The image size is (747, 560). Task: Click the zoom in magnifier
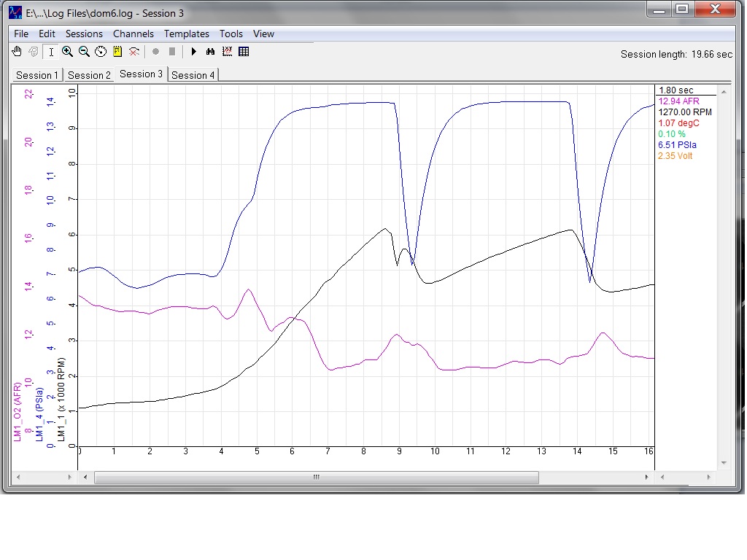coord(67,52)
